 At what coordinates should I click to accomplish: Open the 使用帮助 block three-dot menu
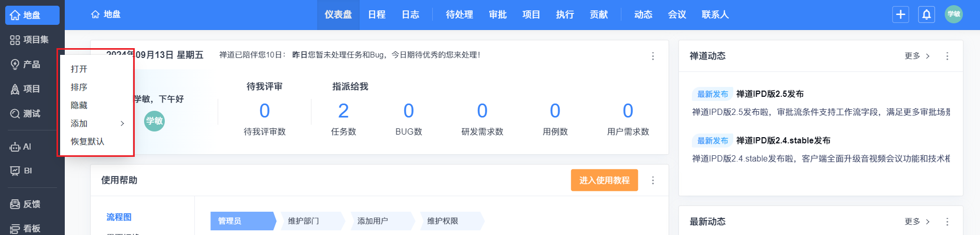pos(653,180)
